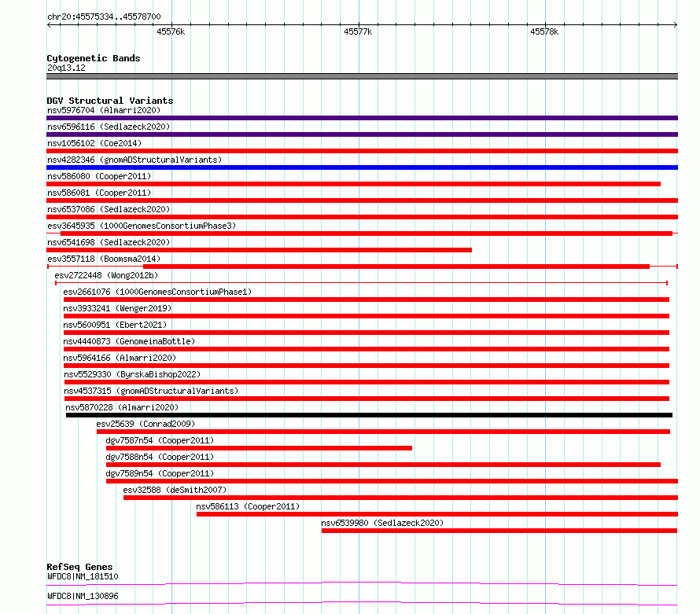Click the 45578k ruler tick label
The height and width of the screenshot is (614, 700).
click(x=544, y=31)
